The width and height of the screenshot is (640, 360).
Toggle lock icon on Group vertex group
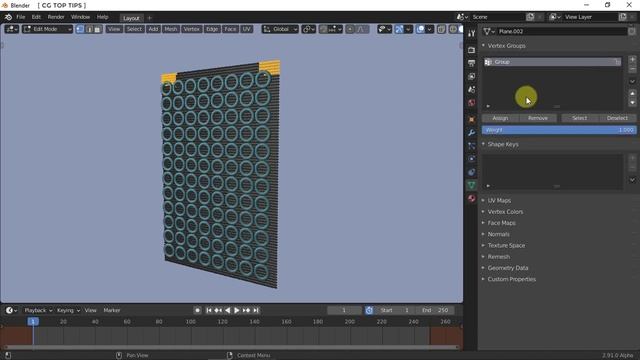point(617,62)
